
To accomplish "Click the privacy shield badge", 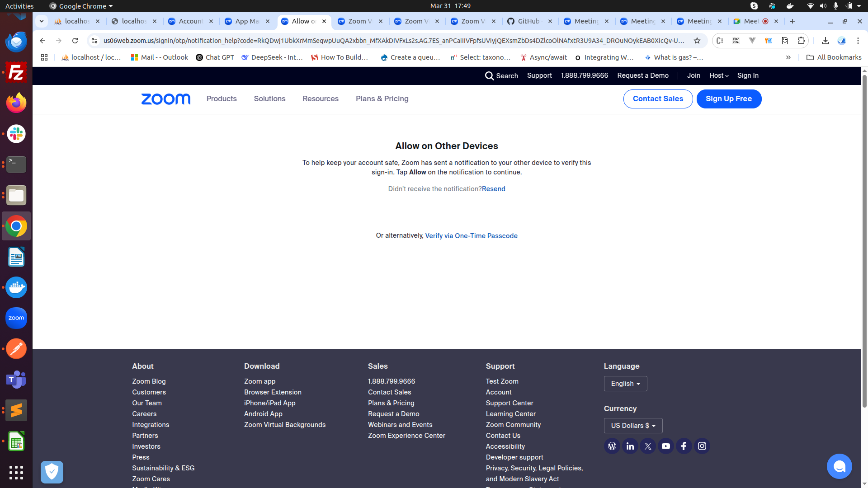I will click(52, 472).
